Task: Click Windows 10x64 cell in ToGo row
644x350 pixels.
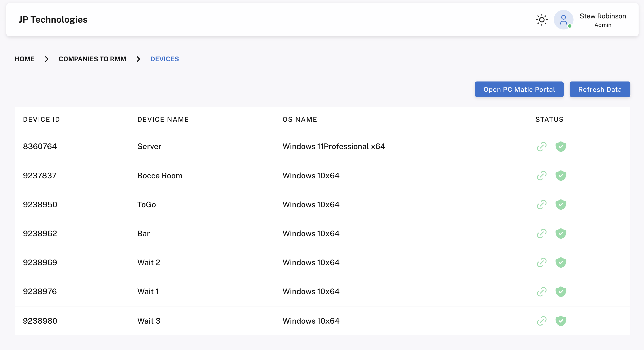Action: pyautogui.click(x=311, y=205)
